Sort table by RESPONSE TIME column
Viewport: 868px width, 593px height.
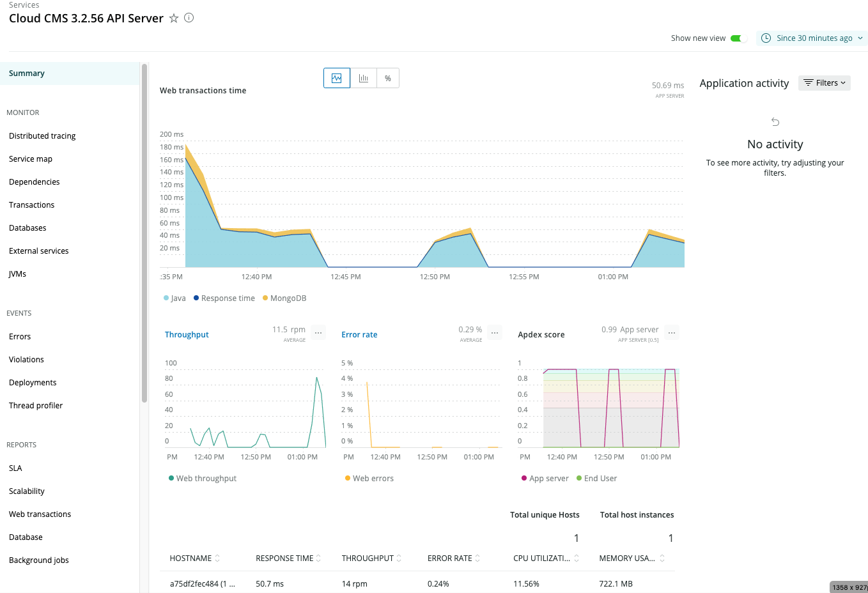[x=288, y=558]
